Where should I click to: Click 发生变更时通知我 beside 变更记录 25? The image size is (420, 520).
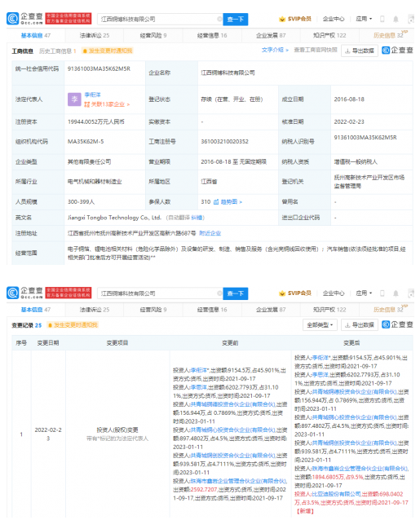(x=73, y=325)
